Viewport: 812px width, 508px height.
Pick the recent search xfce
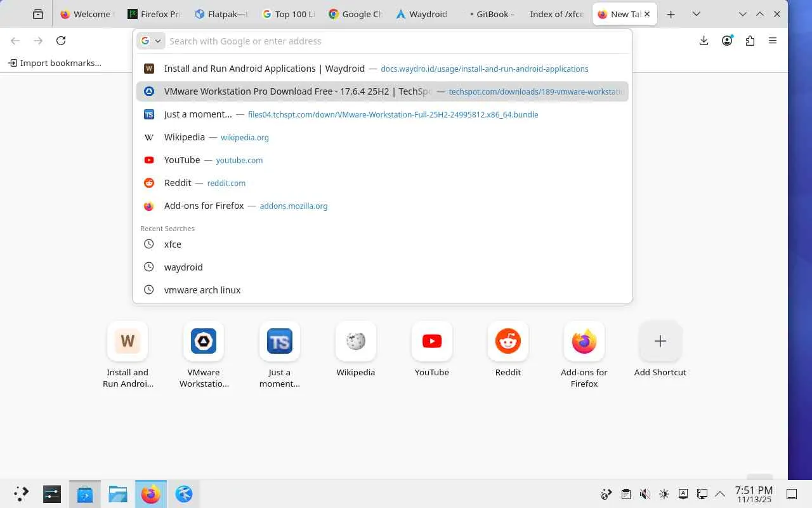point(383,244)
